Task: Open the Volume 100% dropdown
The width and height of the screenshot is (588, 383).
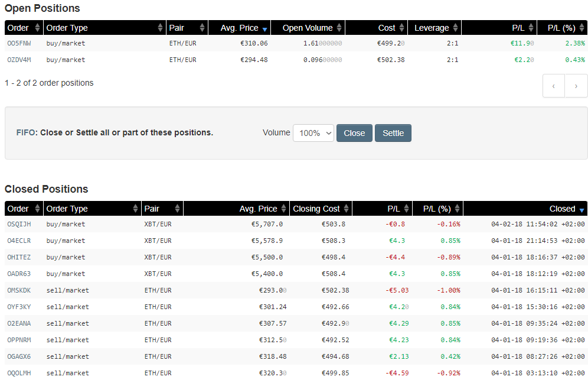Action: coord(313,133)
